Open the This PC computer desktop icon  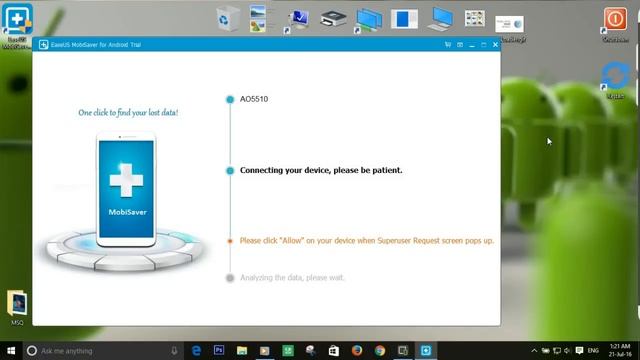(440, 19)
